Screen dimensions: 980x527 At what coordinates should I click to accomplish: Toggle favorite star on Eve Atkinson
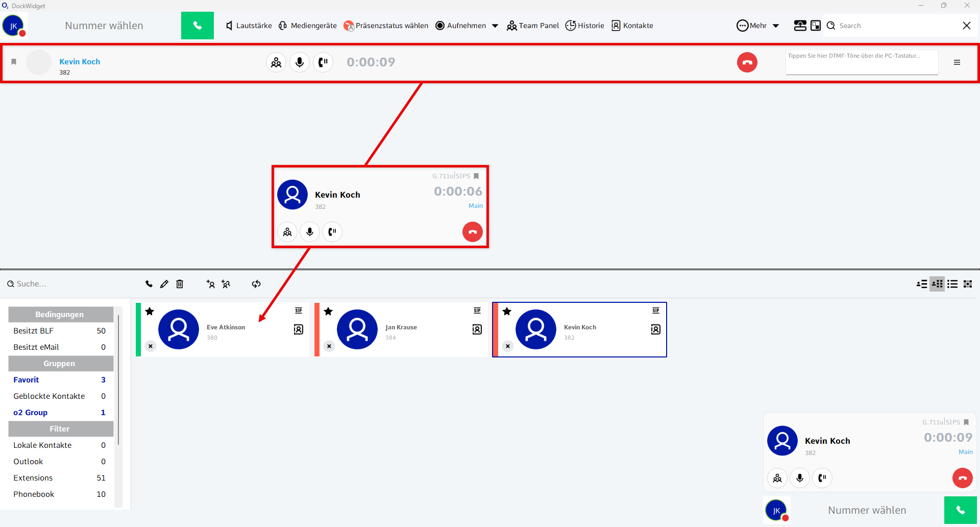[x=150, y=312]
